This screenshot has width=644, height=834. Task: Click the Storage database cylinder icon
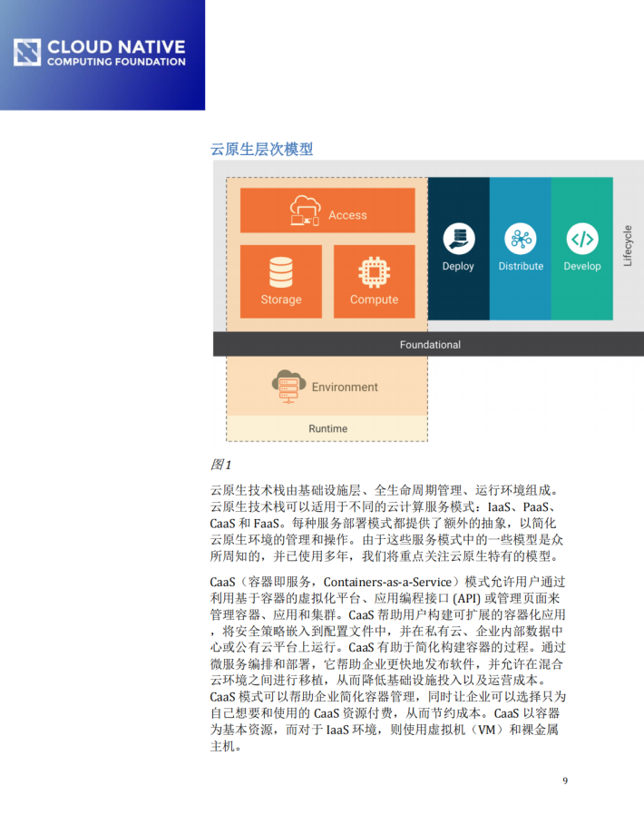click(x=280, y=271)
